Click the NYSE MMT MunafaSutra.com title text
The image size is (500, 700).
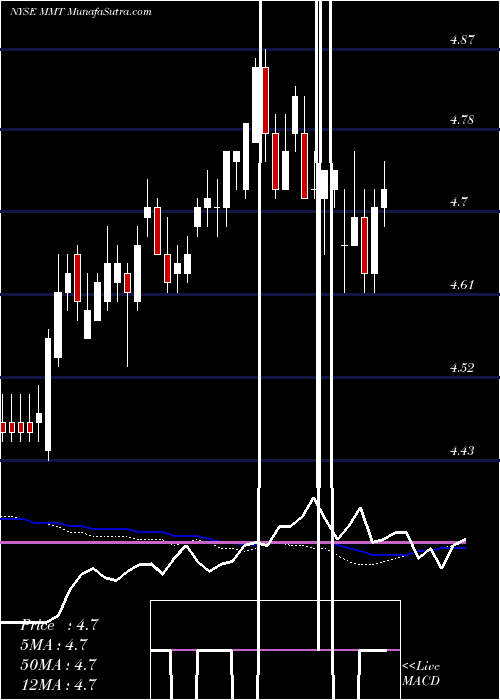80,12
